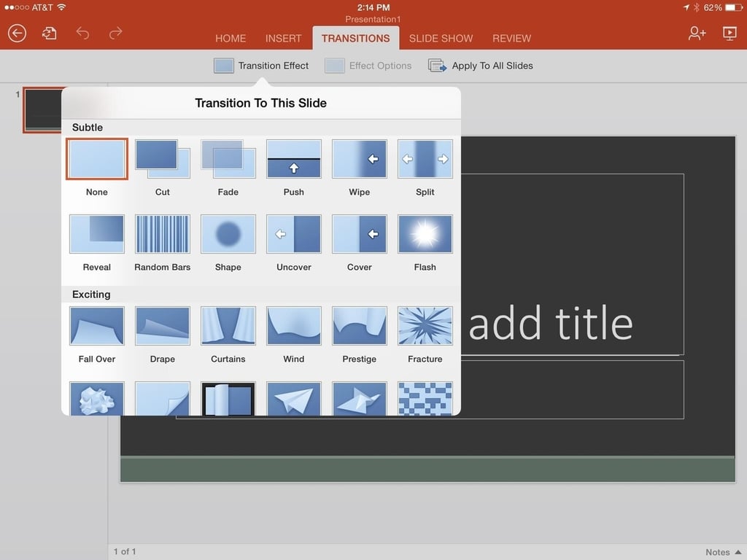Screen dimensions: 747x560
Task: Apply the Uncover transition
Action: click(294, 234)
